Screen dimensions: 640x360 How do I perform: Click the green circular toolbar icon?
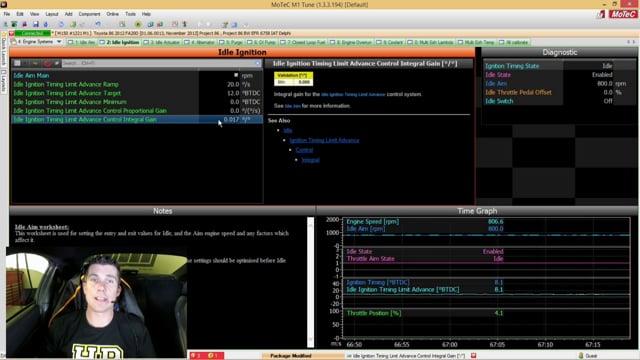click(138, 24)
